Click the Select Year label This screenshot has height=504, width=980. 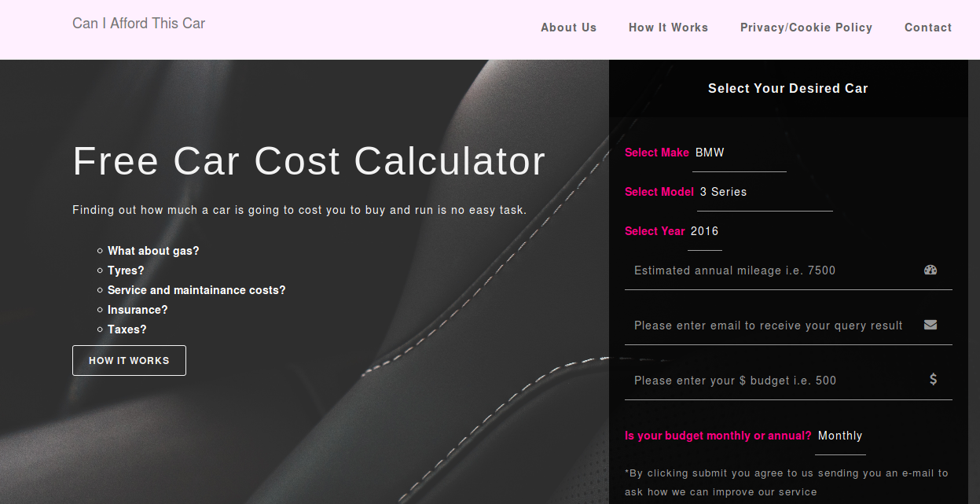pos(655,231)
